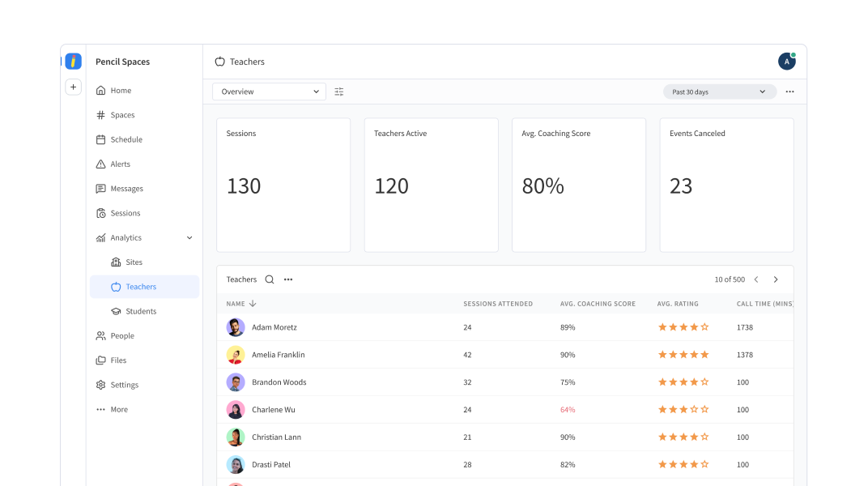Click the Analytics chart icon
Viewport: 868px width, 486px height.
click(x=100, y=237)
